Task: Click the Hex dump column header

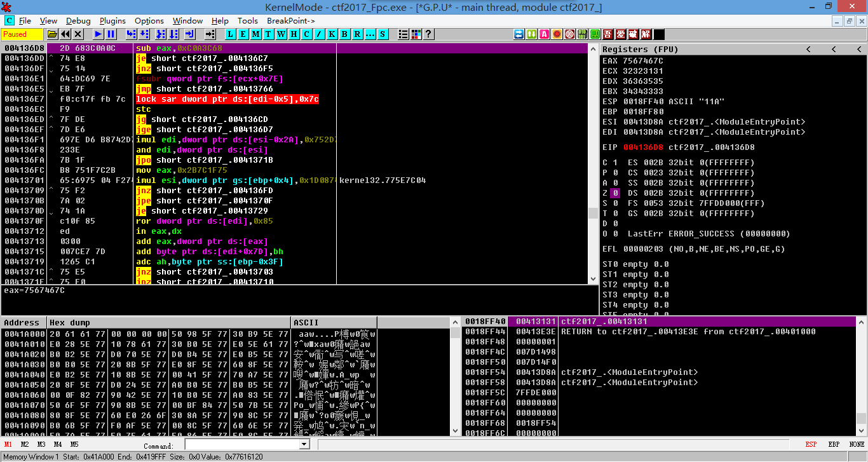Action: pos(168,322)
